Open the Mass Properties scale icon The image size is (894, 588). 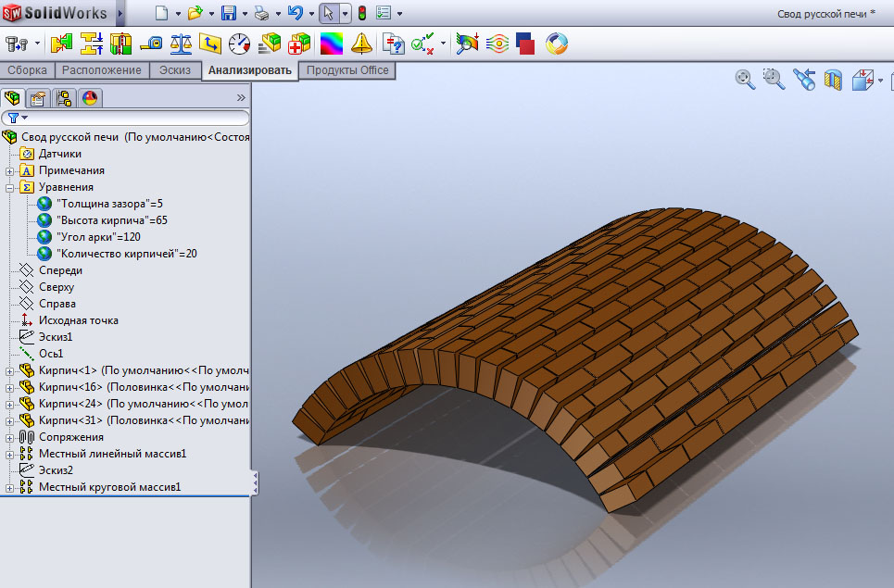click(182, 44)
